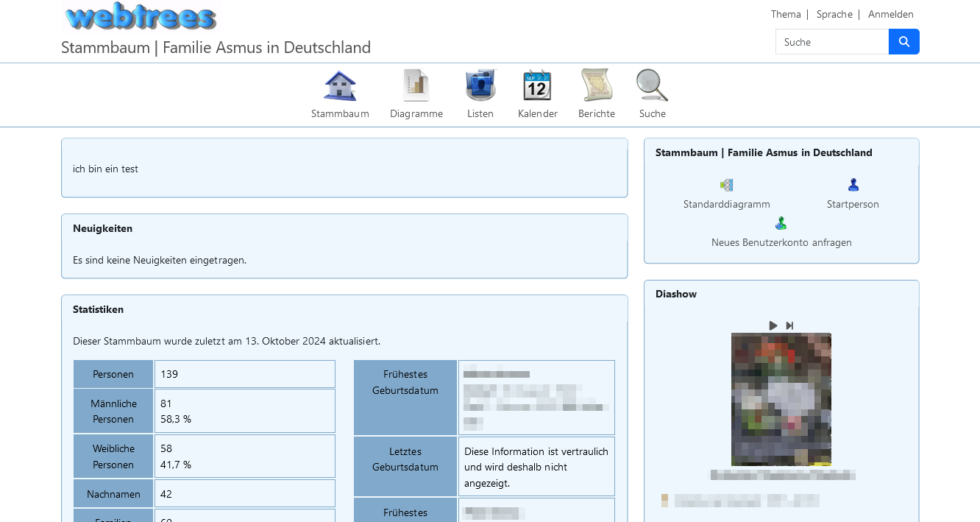Open the Thema menu
The height and width of the screenshot is (522, 980).
[785, 14]
